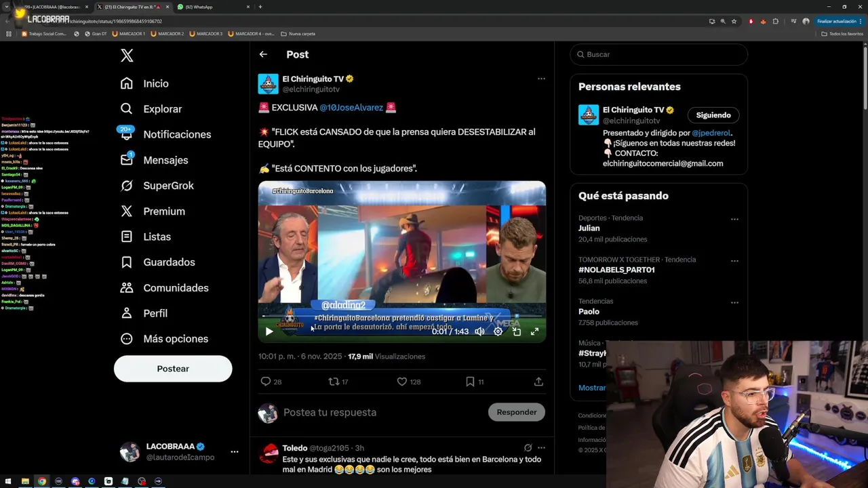The image size is (868, 488).
Task: Click the Guardados bookmark sidebar icon
Action: point(127,262)
